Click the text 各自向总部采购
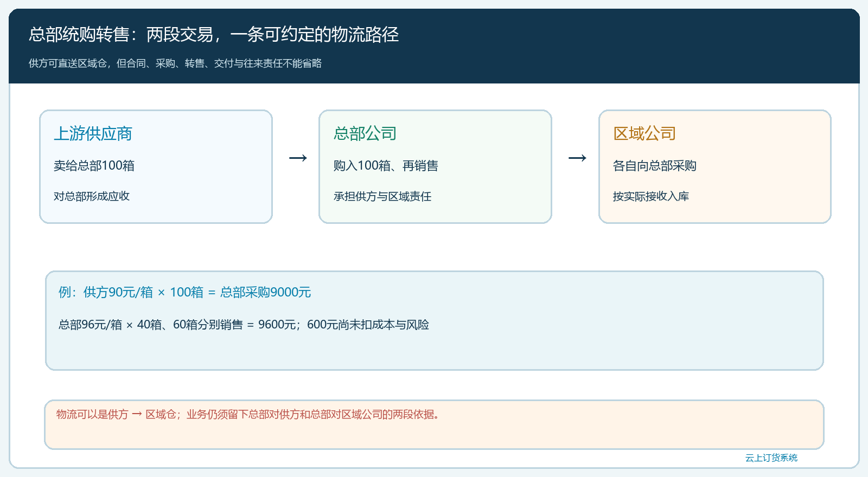This screenshot has width=868, height=477. pos(655,165)
